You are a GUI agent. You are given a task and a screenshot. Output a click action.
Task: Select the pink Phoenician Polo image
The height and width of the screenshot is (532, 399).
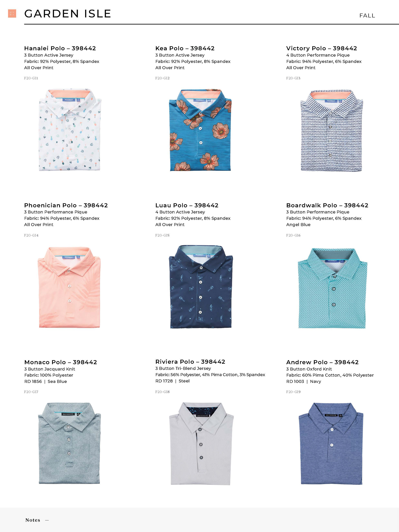(x=69, y=287)
